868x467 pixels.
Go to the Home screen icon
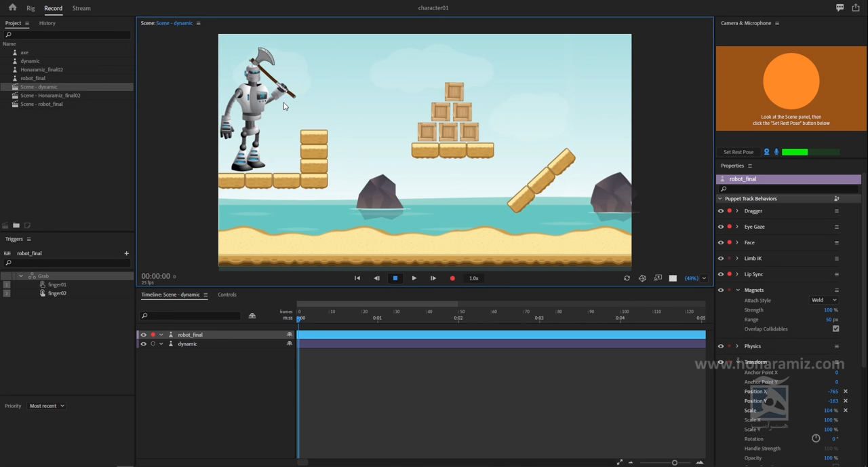click(12, 7)
